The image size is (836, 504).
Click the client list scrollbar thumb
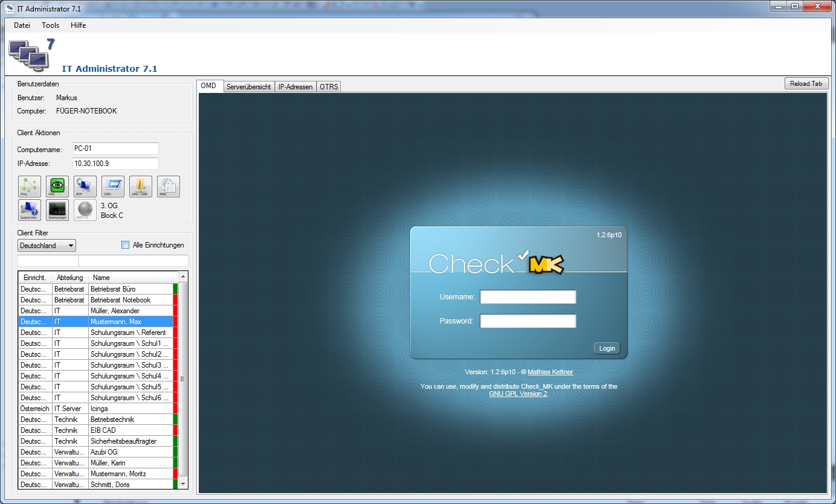[x=183, y=379]
